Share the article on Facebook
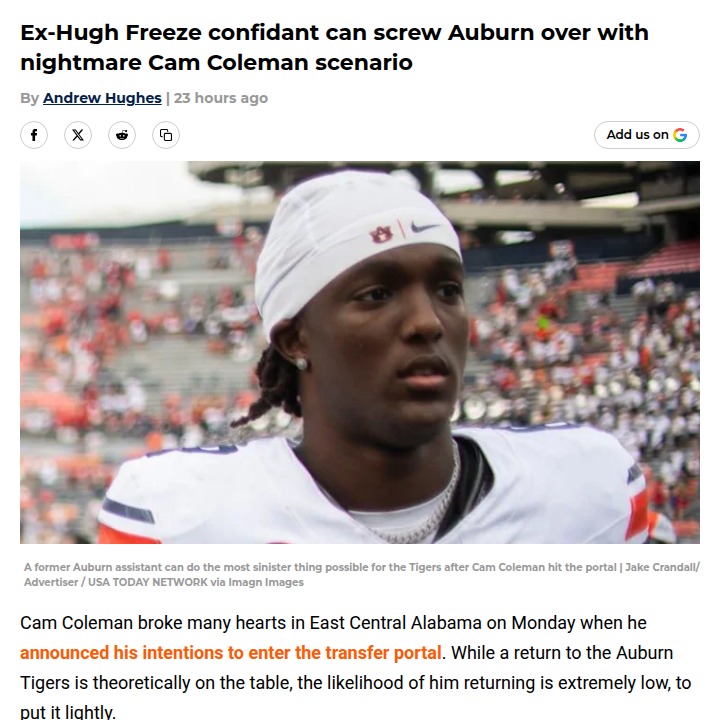The height and width of the screenshot is (720, 720). 34,135
